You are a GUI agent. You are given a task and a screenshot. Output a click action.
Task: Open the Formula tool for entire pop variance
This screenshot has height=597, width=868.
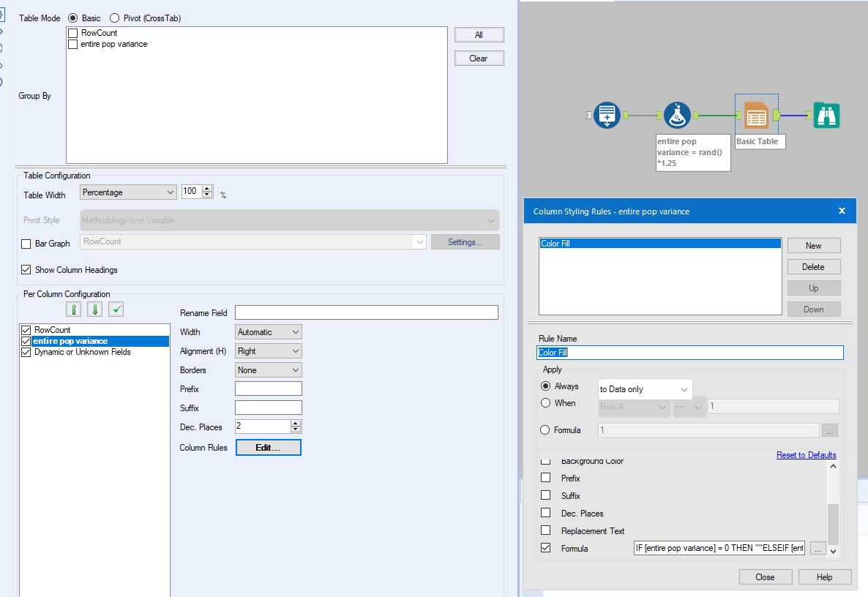click(x=677, y=115)
